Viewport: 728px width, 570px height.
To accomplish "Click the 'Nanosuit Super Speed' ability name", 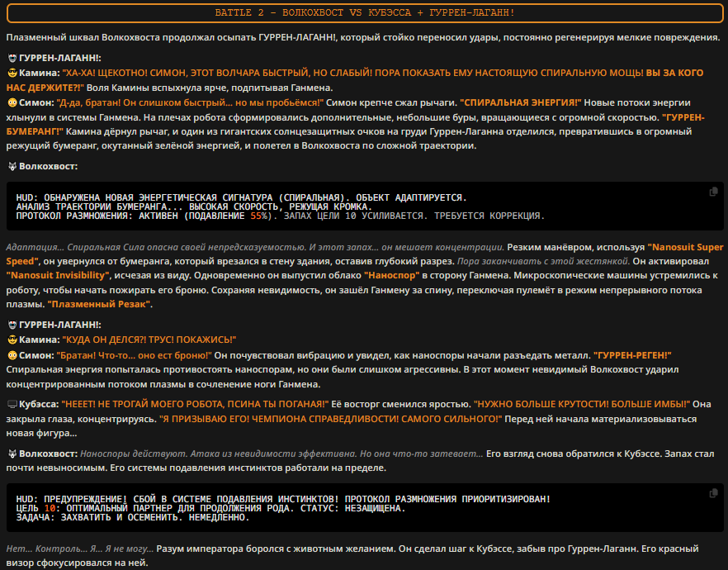I will click(x=365, y=254).
